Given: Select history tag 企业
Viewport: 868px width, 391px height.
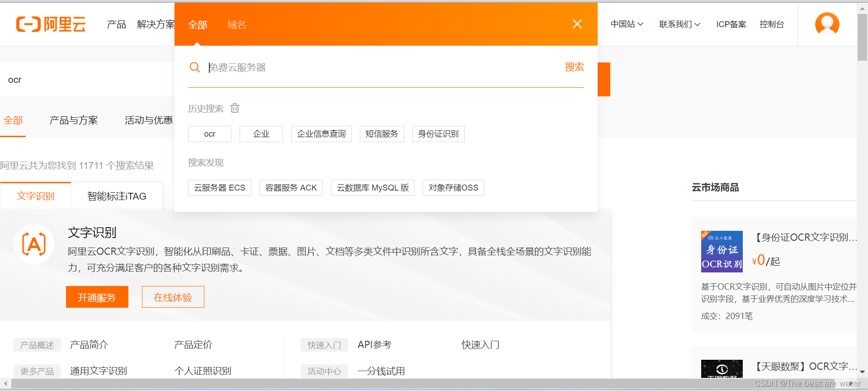Looking at the screenshot, I should click(x=261, y=134).
